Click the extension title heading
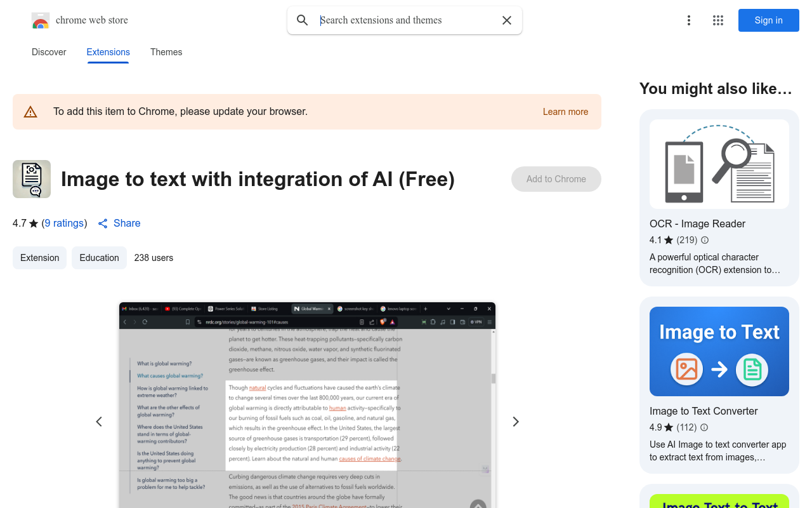Viewport: 812px width, 508px height. click(x=258, y=179)
